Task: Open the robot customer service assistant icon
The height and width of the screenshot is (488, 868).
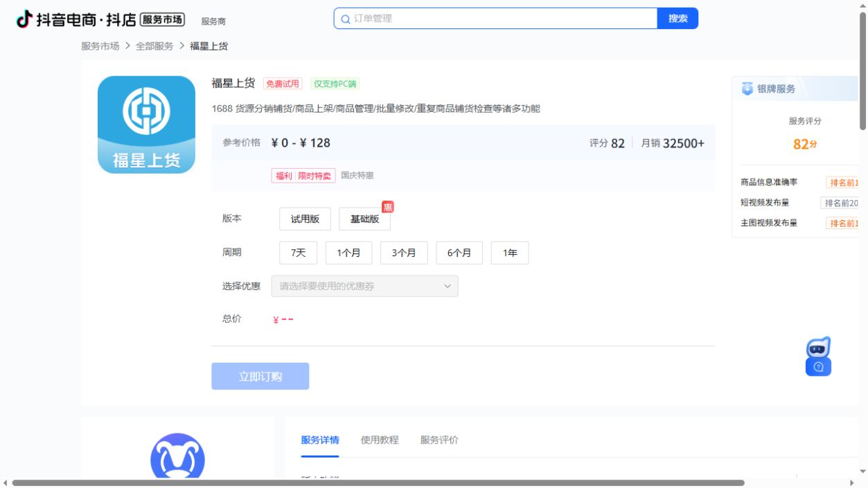Action: pos(818,356)
